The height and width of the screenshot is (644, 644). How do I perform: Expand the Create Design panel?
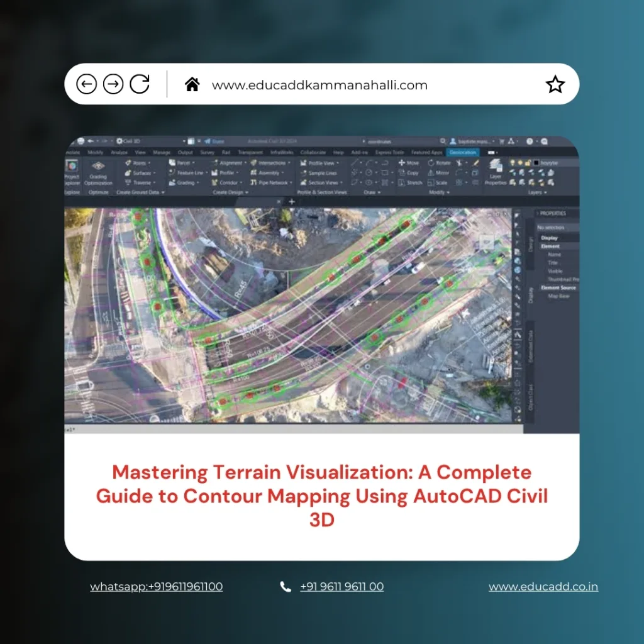(x=230, y=192)
